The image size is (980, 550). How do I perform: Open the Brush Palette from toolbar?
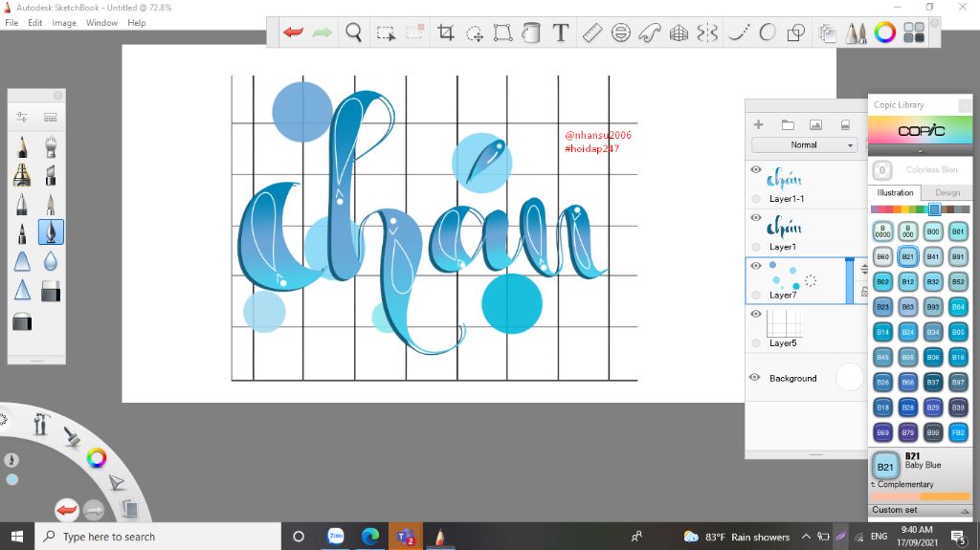(856, 33)
